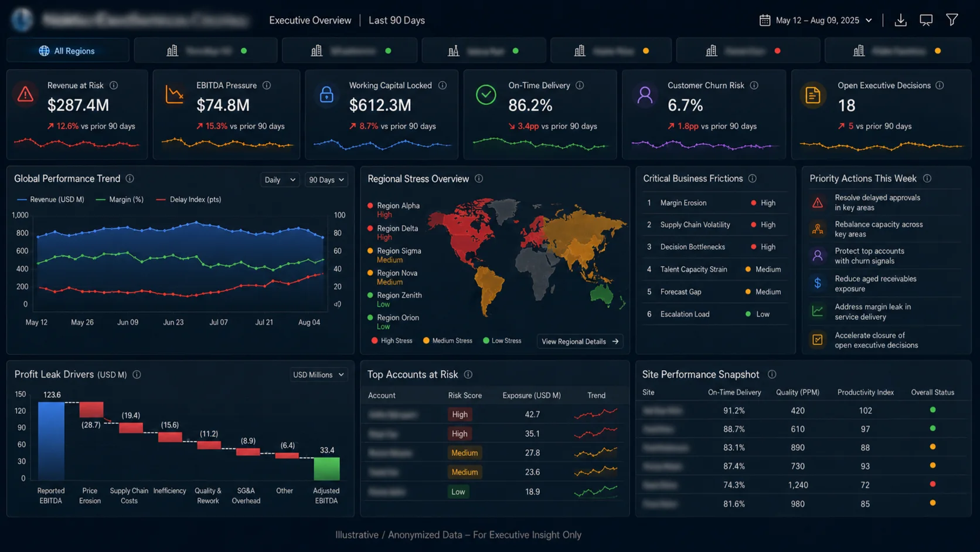Click the Revenue at Risk warning triangle icon

[x=25, y=94]
